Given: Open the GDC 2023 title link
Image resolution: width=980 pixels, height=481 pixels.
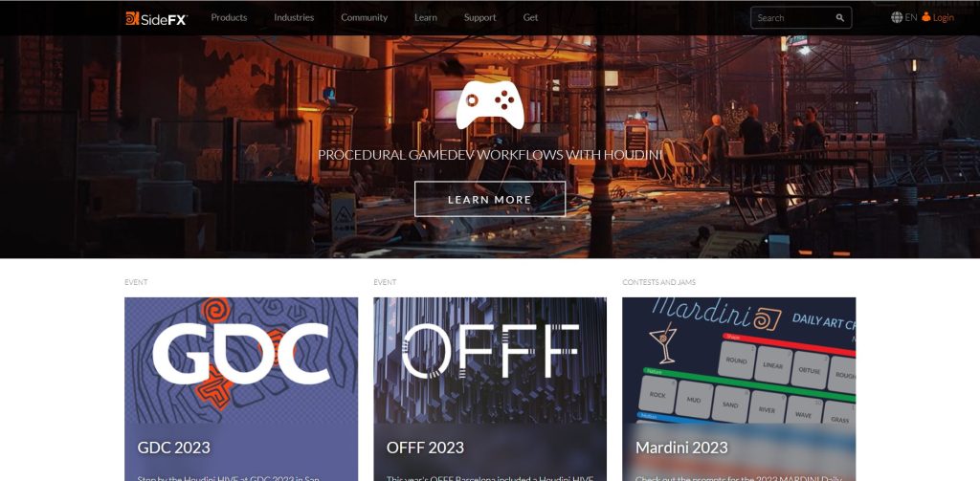Looking at the screenshot, I should 174,448.
